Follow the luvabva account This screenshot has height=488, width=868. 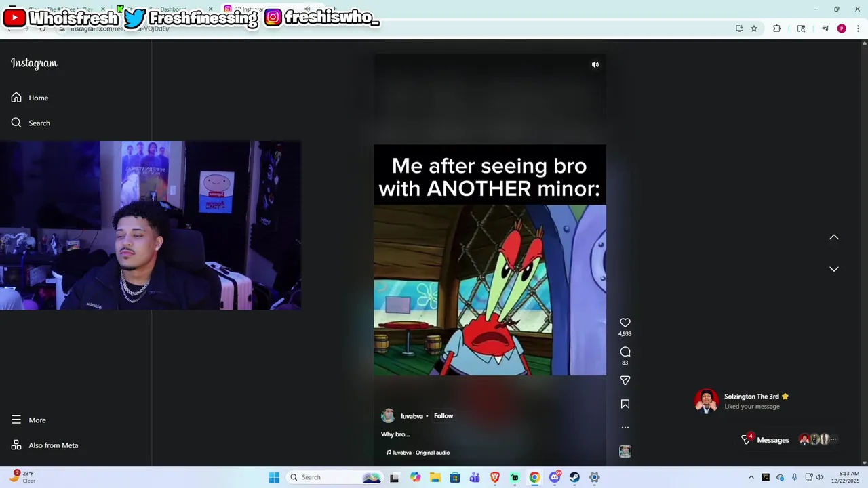pos(443,416)
